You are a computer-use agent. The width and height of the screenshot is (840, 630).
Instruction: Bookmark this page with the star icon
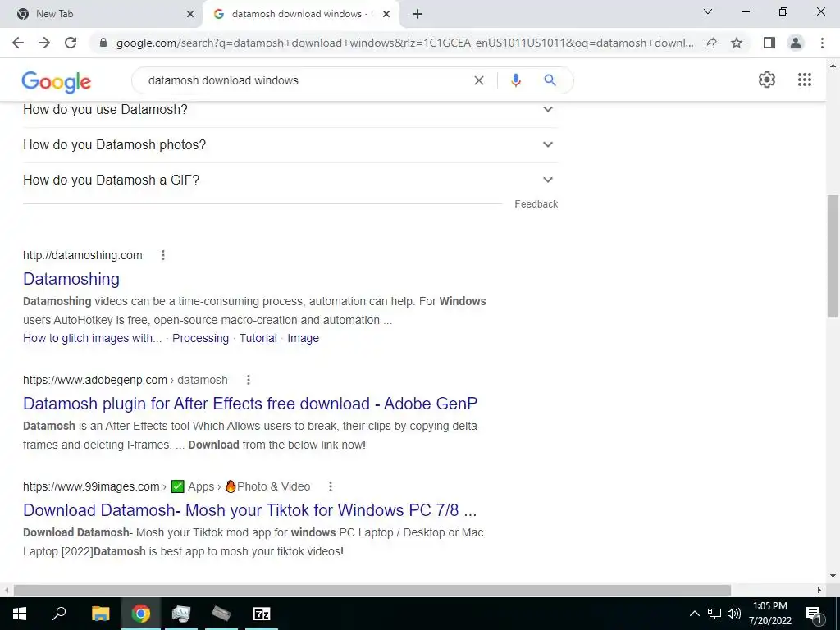click(x=737, y=43)
